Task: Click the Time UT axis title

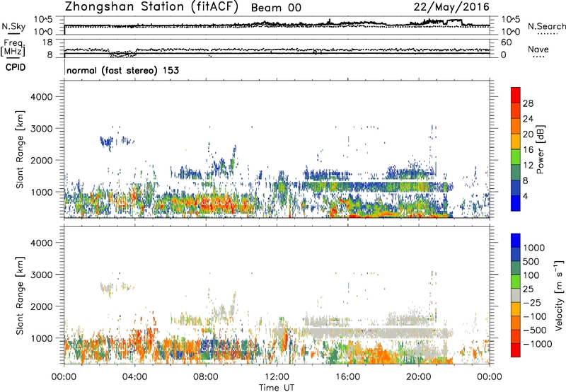Action: tap(277, 387)
